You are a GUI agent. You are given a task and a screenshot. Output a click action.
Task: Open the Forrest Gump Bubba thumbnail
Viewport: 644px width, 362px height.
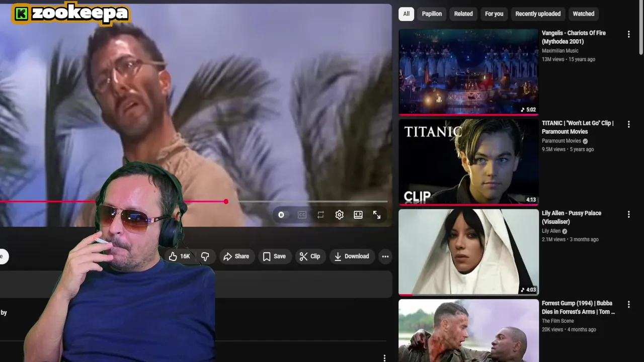468,330
